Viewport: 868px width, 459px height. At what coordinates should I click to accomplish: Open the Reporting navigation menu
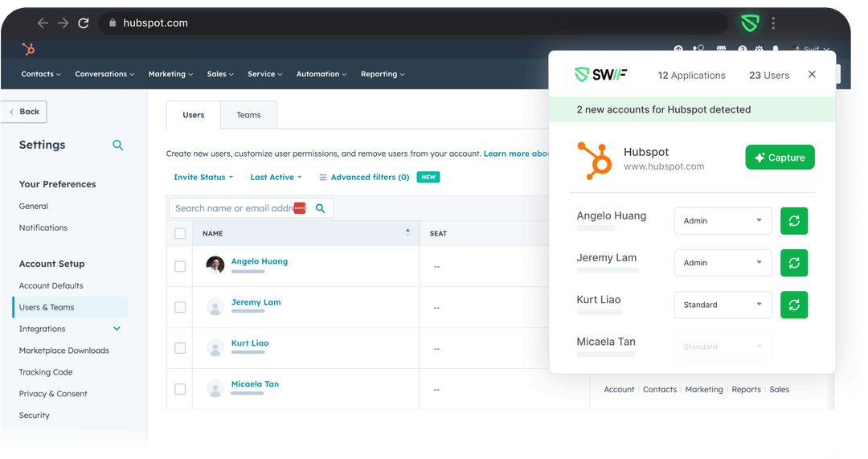383,74
